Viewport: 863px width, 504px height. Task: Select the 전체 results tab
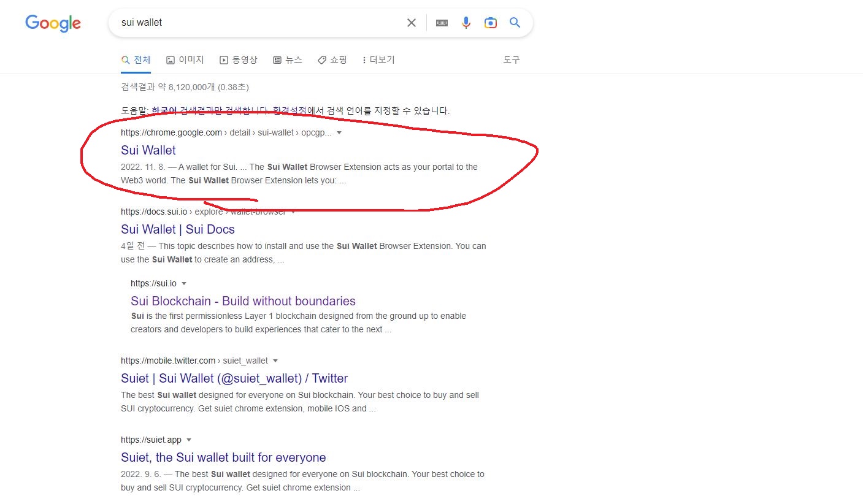[x=136, y=59]
